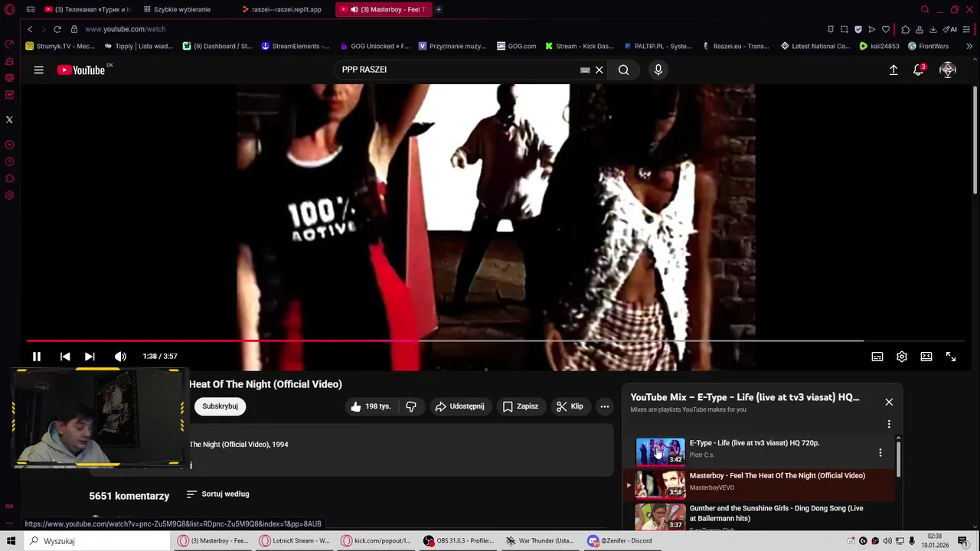Image resolution: width=980 pixels, height=551 pixels.
Task: Pause the playing video
Action: click(x=36, y=357)
